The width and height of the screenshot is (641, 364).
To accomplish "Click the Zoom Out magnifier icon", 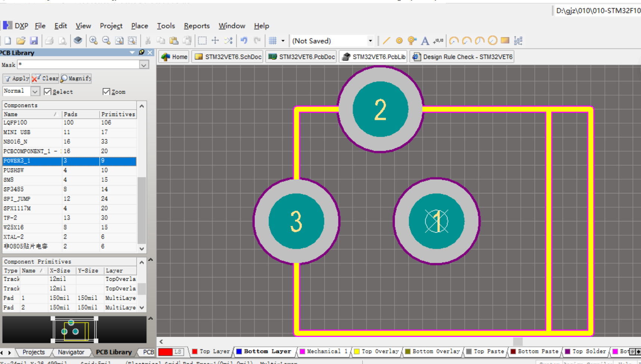I will click(x=106, y=40).
